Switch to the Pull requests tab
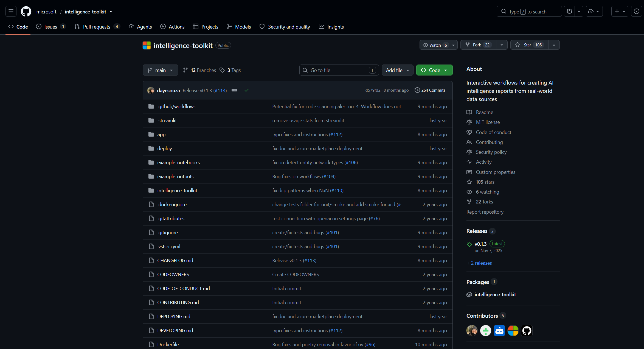The width and height of the screenshot is (644, 349). (97, 27)
